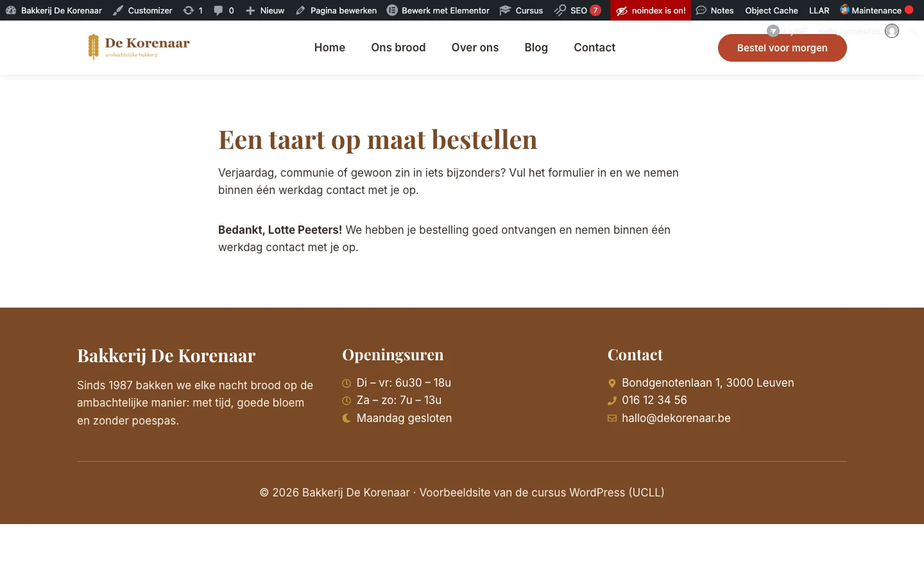Screen dimensions: 924x578
Task: Click the "noindex is on!" warning
Action: click(651, 10)
